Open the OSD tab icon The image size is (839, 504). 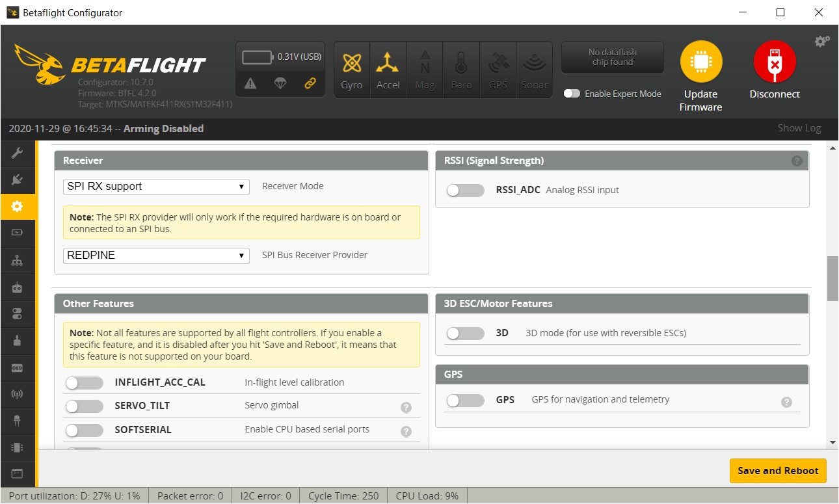[x=18, y=367]
